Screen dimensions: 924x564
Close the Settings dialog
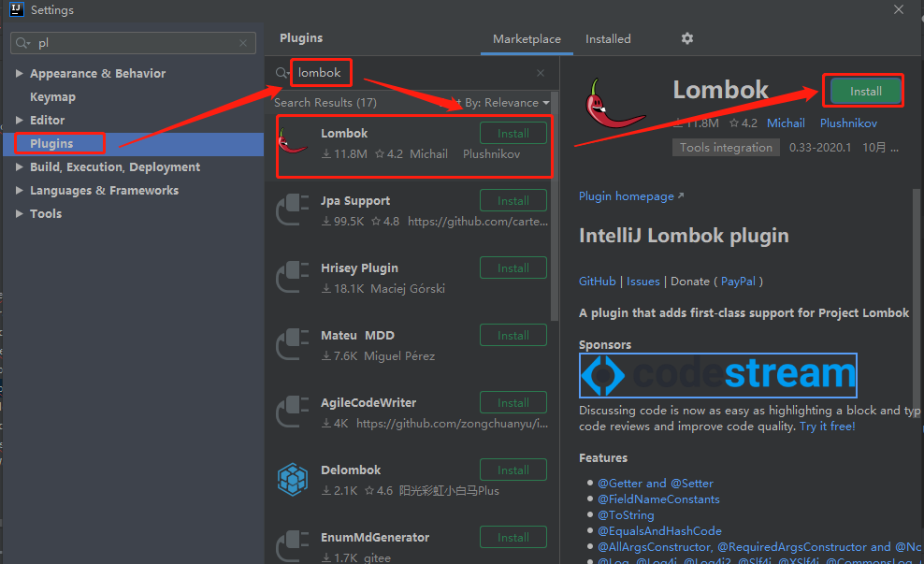898,9
